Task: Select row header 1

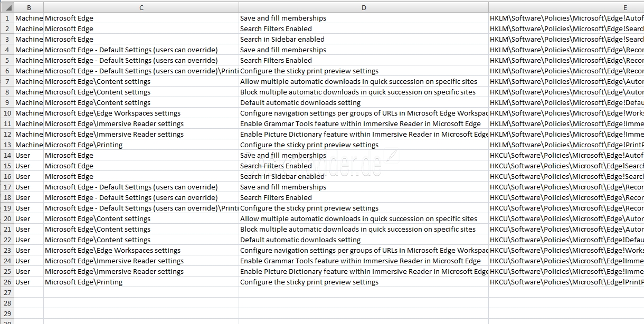Action: (7, 18)
